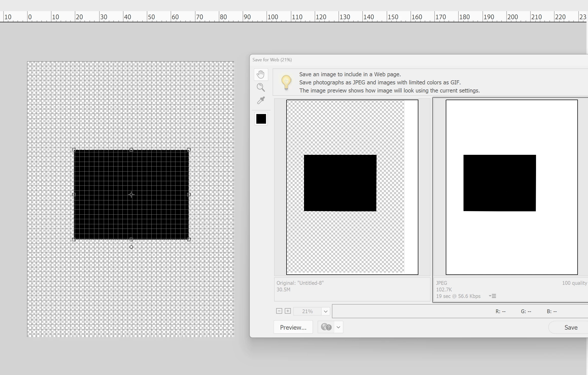Click the Save button

571,327
